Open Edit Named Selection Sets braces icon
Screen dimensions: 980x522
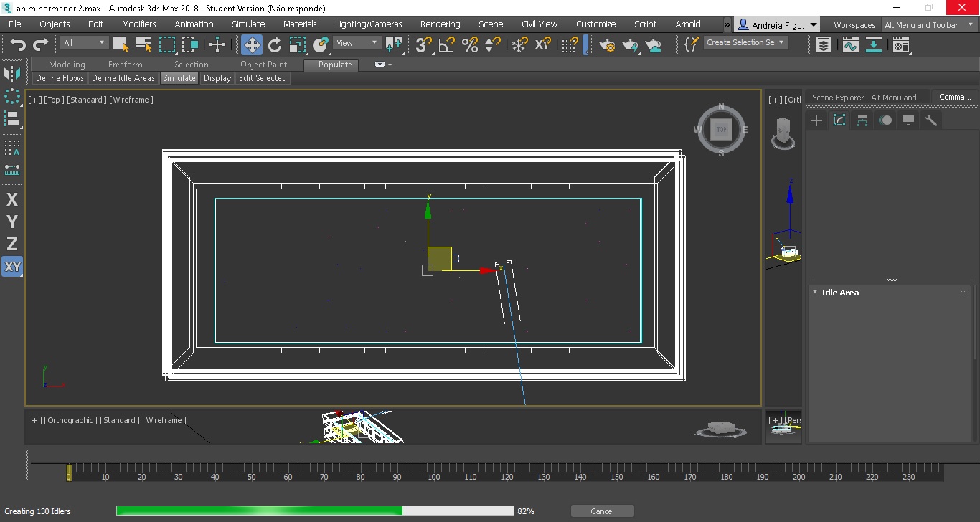(691, 44)
